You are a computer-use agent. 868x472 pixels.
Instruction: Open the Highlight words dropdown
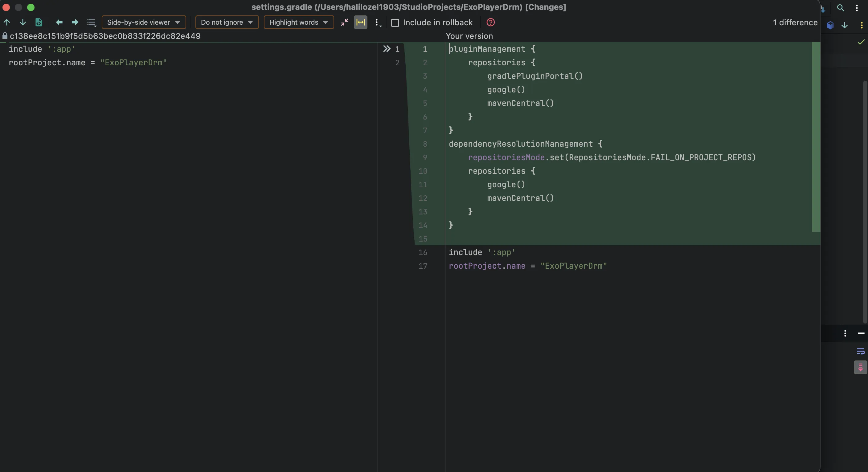tap(299, 22)
